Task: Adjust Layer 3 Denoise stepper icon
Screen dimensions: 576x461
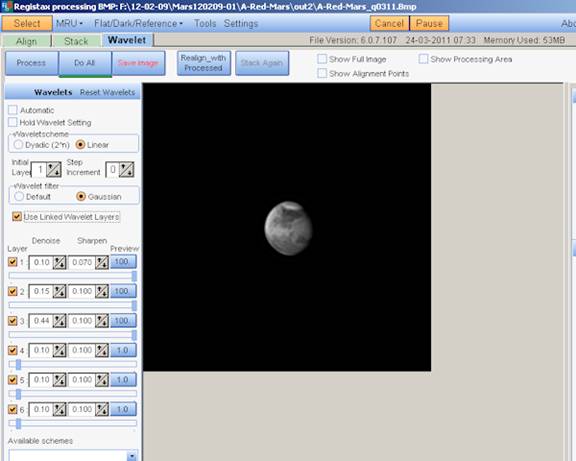Action: 59,321
